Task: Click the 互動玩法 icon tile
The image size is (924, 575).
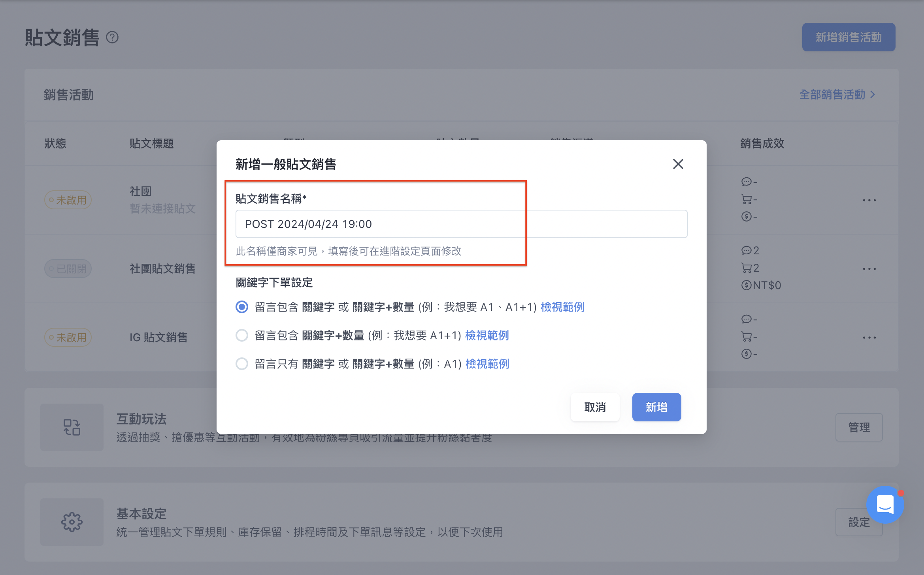Action: click(x=72, y=427)
